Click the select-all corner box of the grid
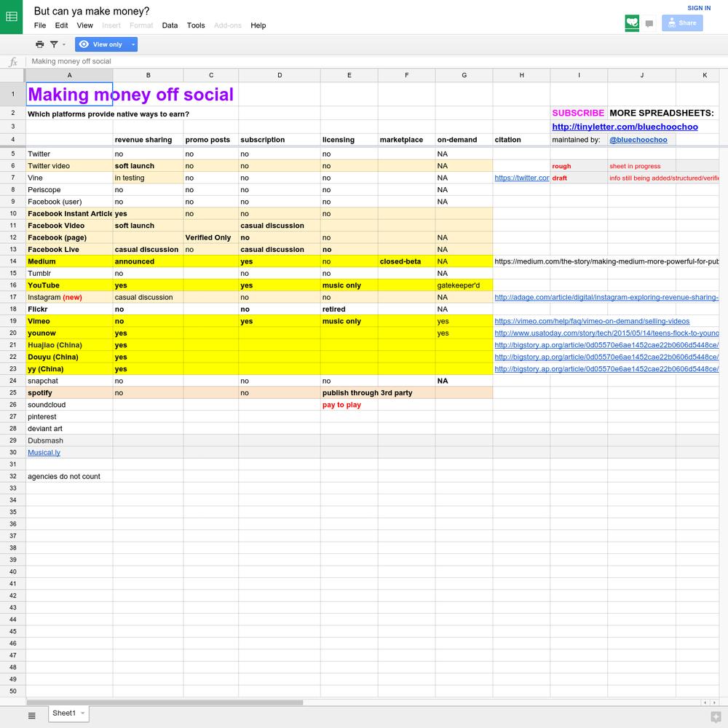Image resolution: width=728 pixels, height=728 pixels. [x=12, y=75]
